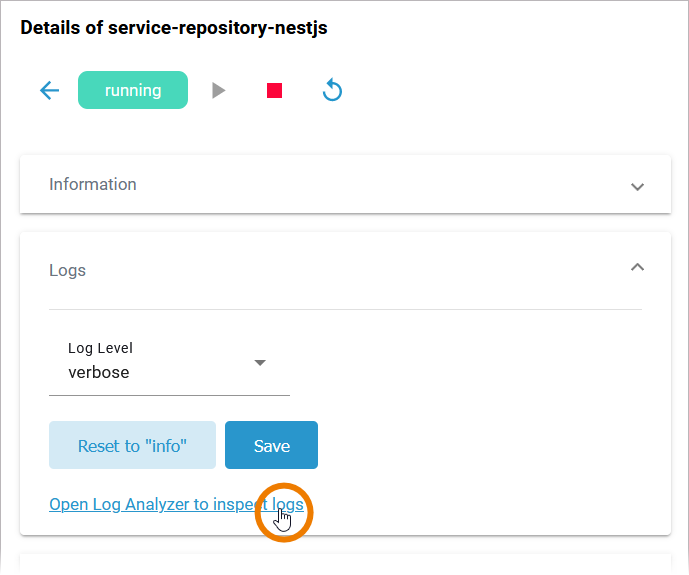Click the service-repository-nestjs details heading

coord(174,28)
